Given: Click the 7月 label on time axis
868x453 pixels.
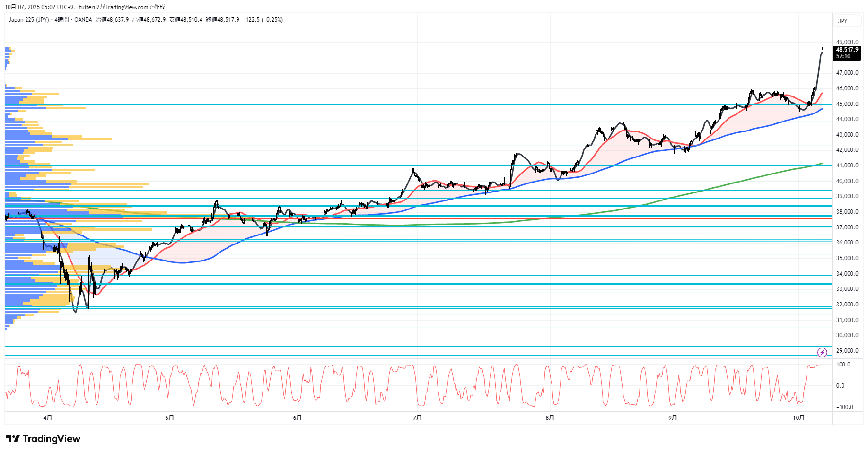Looking at the screenshot, I should click(417, 418).
